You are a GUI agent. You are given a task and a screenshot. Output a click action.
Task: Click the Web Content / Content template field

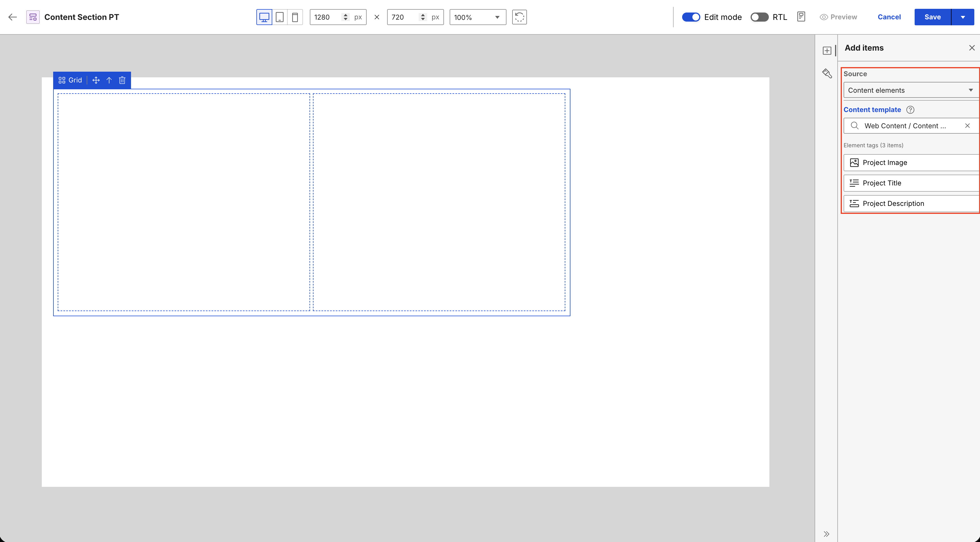tap(911, 126)
